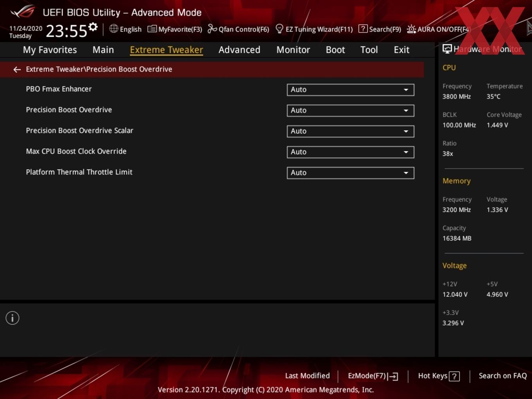Click the EZ Tuning Wizard bulb icon
Screen dimensions: 532x399
point(279,29)
